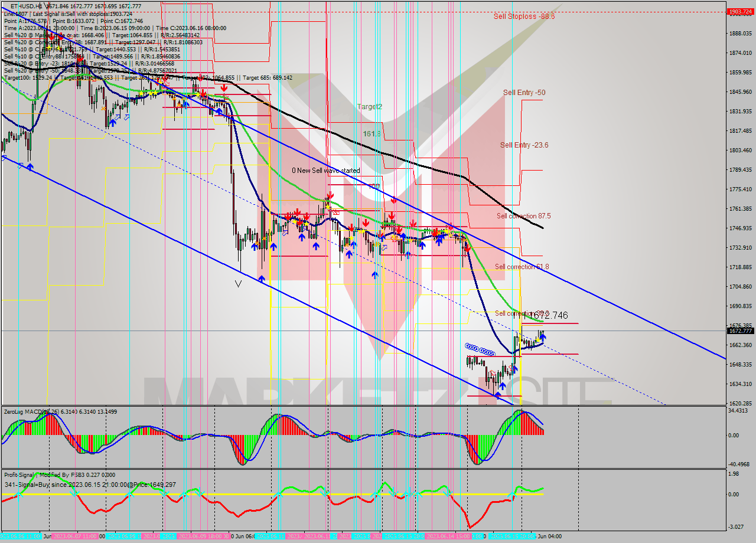Click the 1704.860 price axis label

(740, 287)
